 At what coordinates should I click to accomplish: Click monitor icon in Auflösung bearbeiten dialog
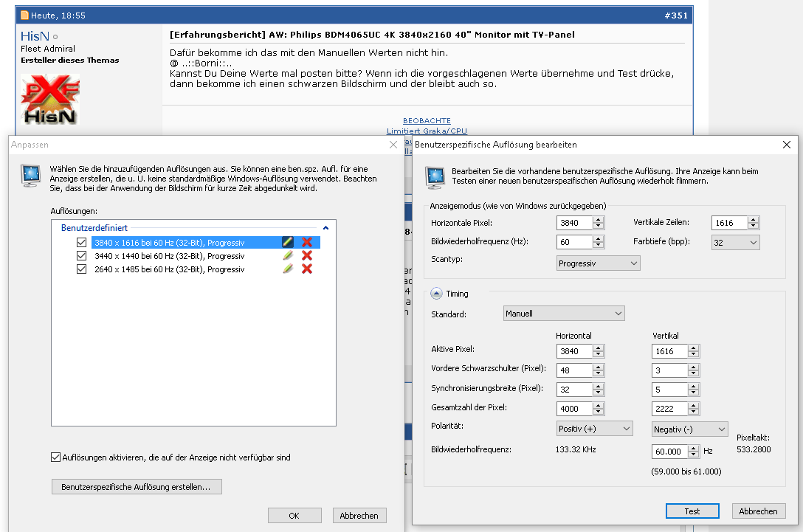coord(435,178)
